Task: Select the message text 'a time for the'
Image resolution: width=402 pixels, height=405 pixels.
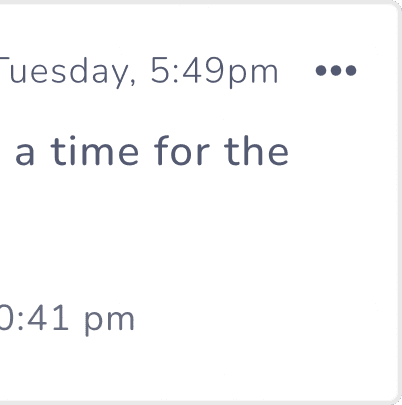Action: (152, 151)
